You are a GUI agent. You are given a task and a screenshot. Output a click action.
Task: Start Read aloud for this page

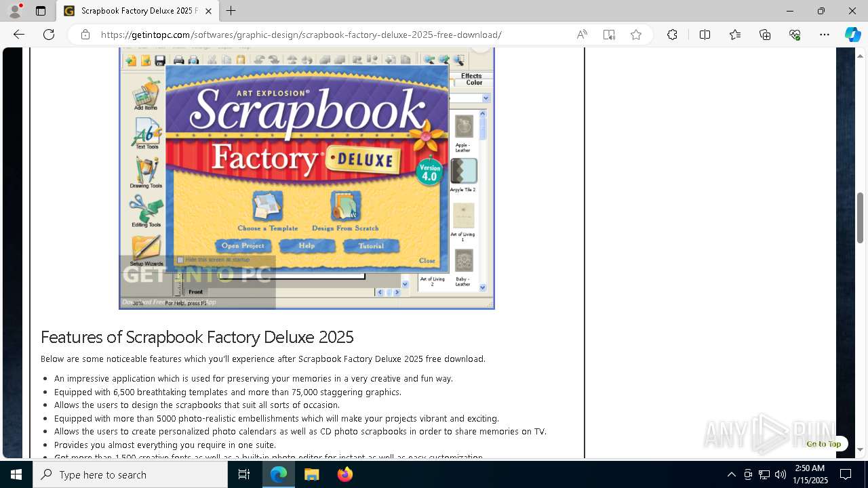pyautogui.click(x=582, y=35)
